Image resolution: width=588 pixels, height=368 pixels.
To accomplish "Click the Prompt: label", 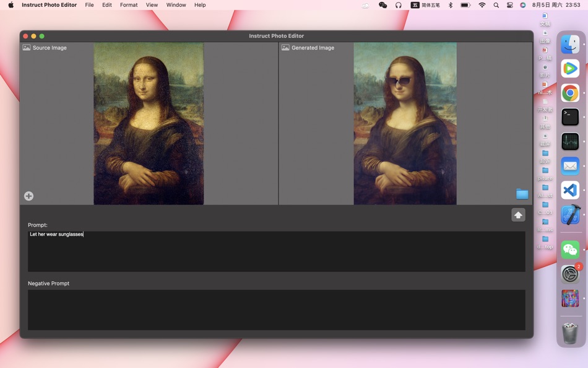I will coord(38,225).
